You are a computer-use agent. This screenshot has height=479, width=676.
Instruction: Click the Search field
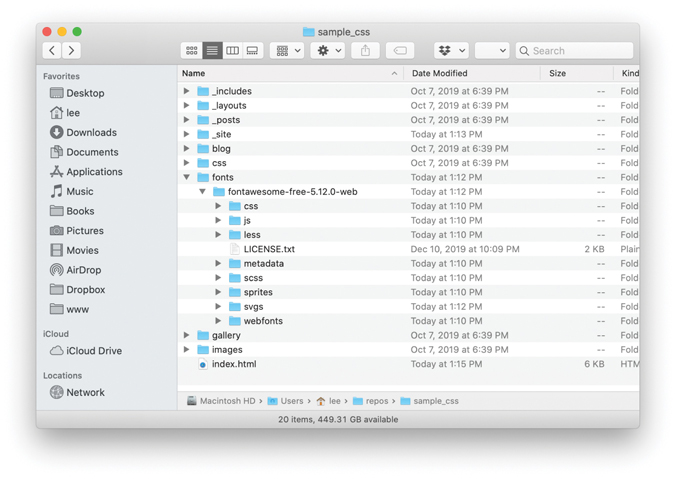pos(580,50)
